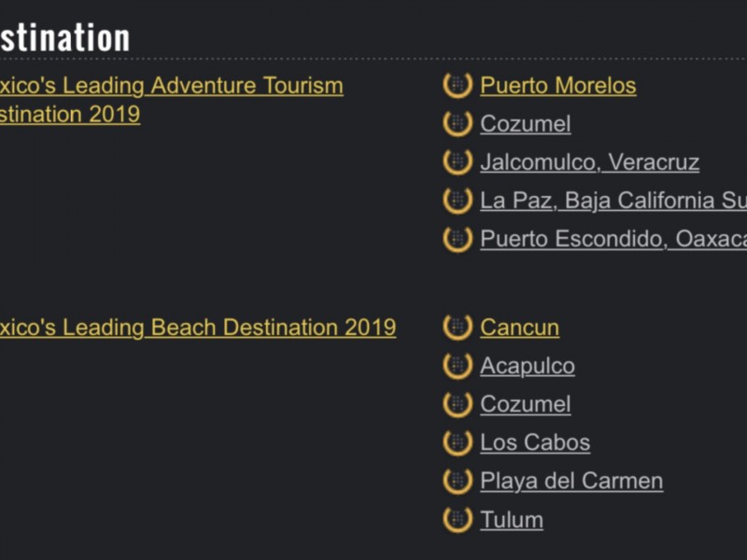Click the laurel icon beside Tulum

(x=458, y=520)
